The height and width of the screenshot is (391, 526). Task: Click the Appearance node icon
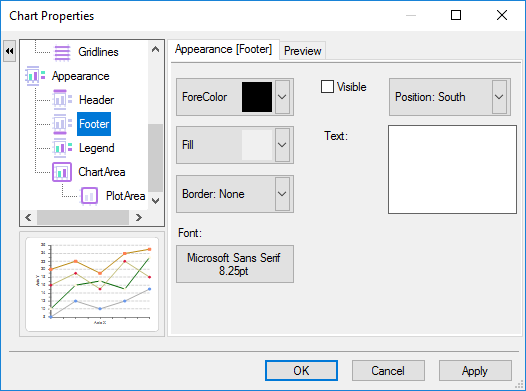(36, 76)
